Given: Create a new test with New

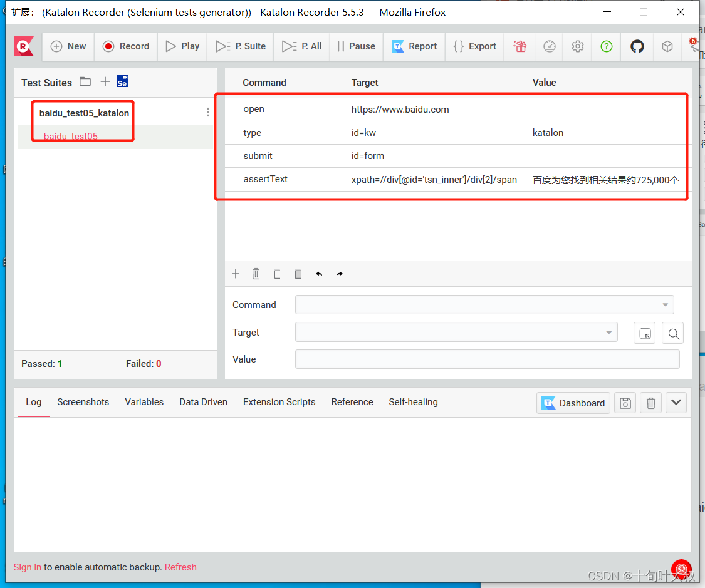Looking at the screenshot, I should tap(68, 46).
